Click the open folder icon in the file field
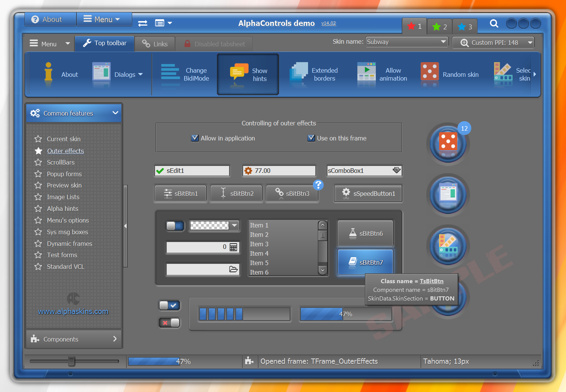566x392 pixels. coord(233,269)
